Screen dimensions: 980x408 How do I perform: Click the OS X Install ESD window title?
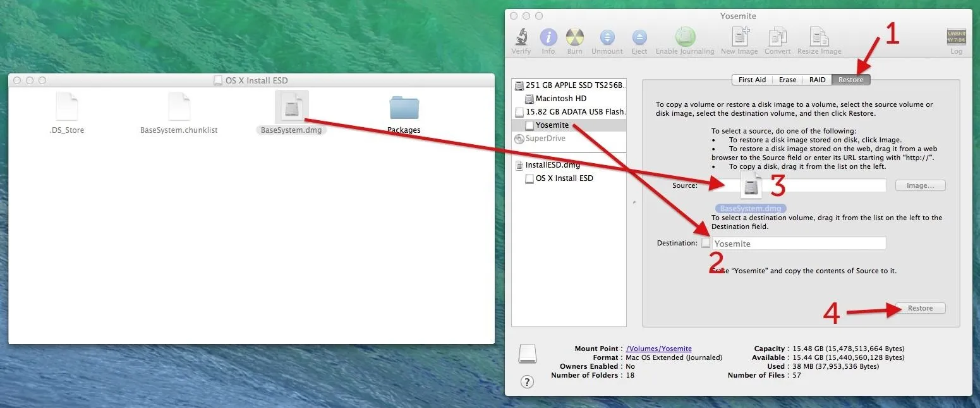pyautogui.click(x=257, y=80)
